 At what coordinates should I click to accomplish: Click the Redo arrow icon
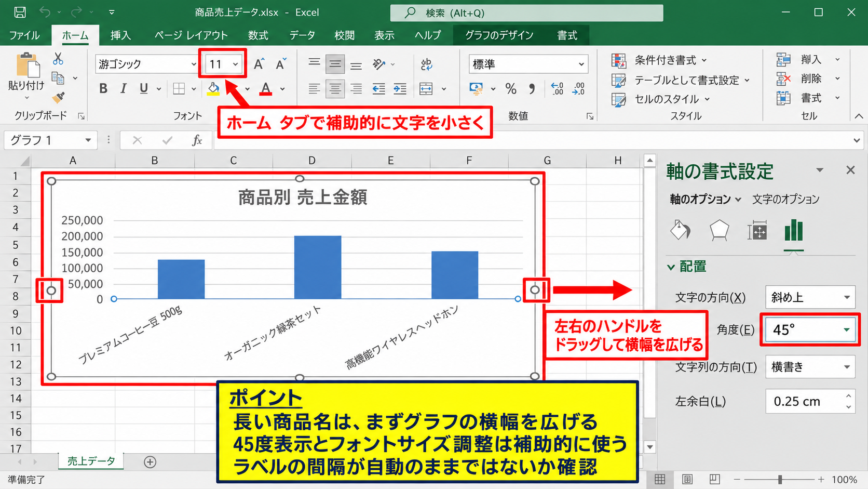[x=76, y=12]
